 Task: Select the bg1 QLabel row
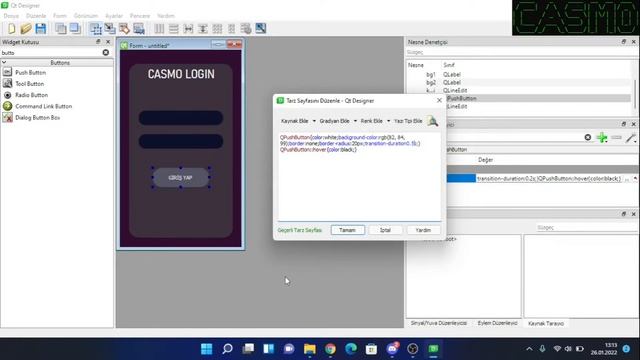[x=518, y=74]
